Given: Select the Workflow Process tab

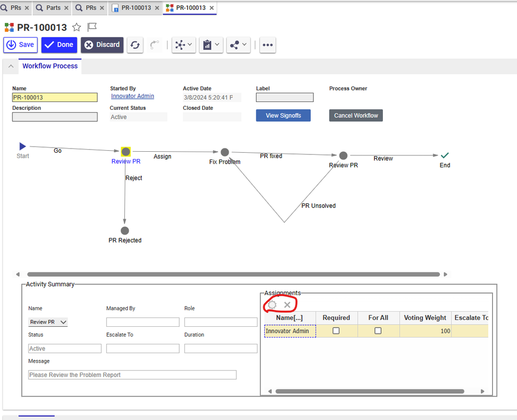Looking at the screenshot, I should click(50, 66).
